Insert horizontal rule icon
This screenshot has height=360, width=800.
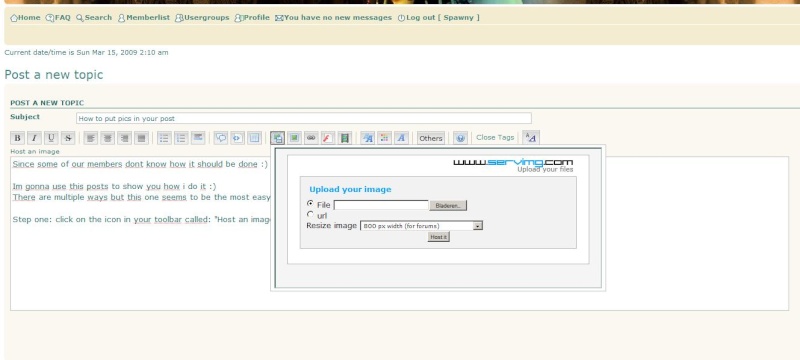point(198,138)
